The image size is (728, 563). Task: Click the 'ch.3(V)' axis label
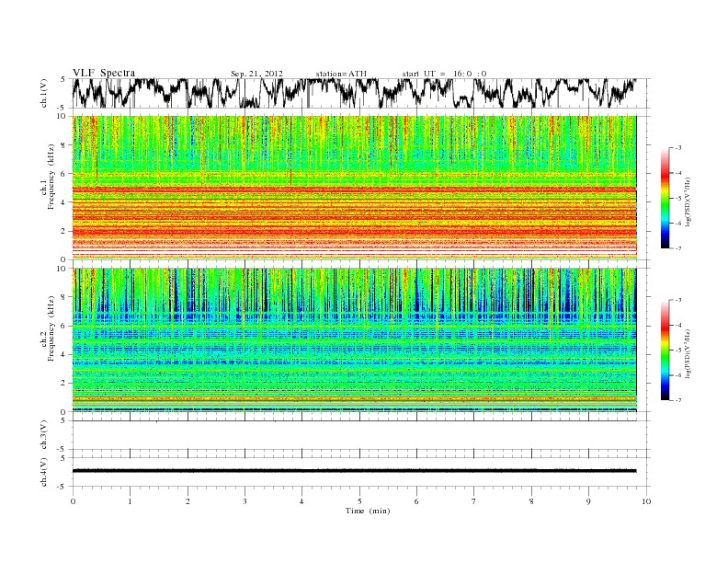pos(43,435)
